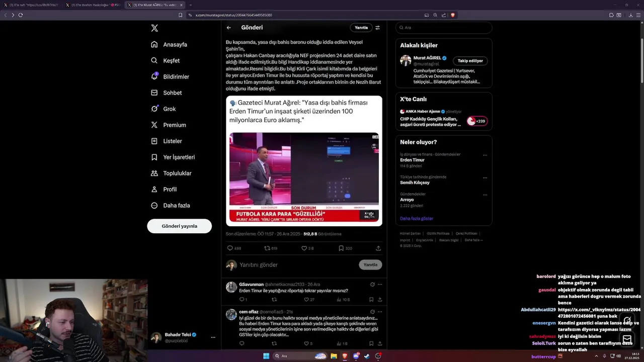Like cem oflaz's reply
The height and width of the screenshot is (362, 644).
[x=306, y=343]
